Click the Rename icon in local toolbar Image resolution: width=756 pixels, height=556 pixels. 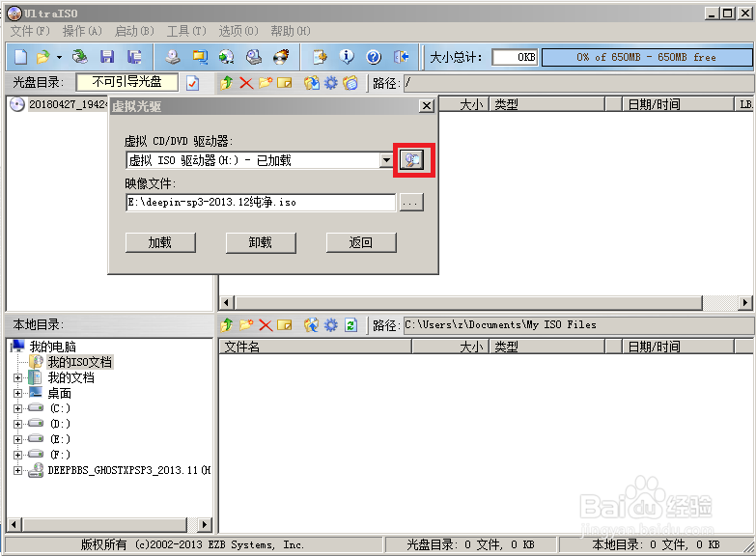coord(285,325)
